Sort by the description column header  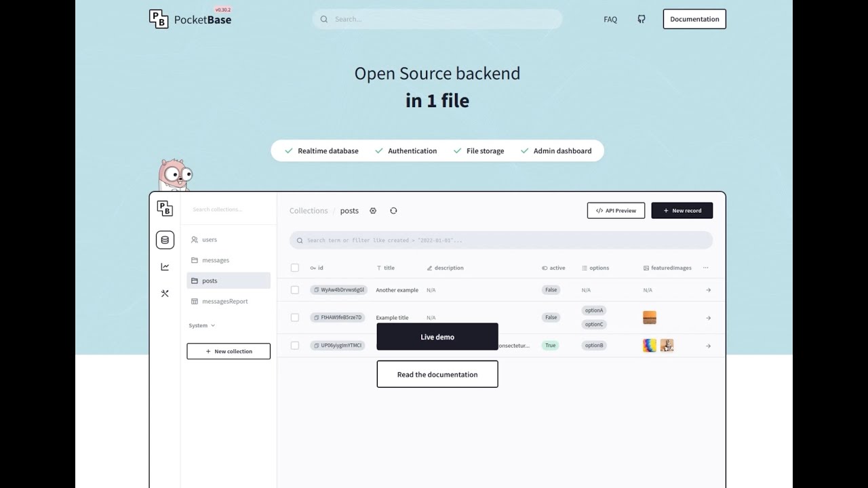(x=445, y=268)
